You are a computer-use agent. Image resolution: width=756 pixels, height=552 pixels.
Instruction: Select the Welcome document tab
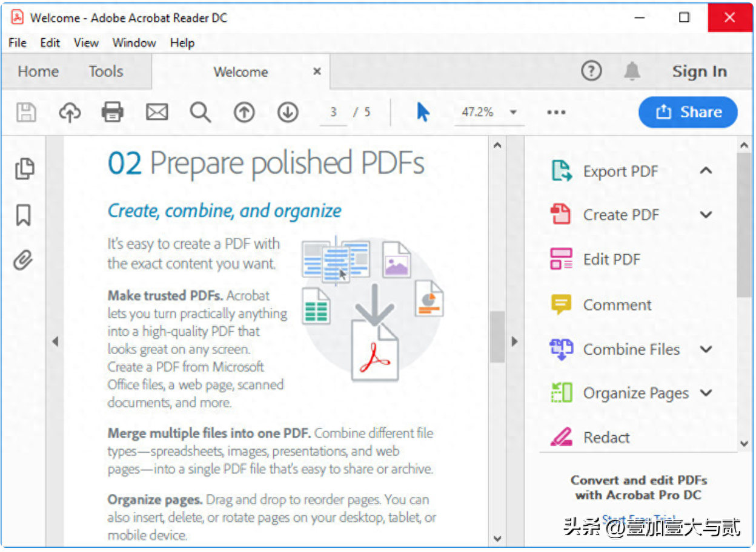point(240,72)
